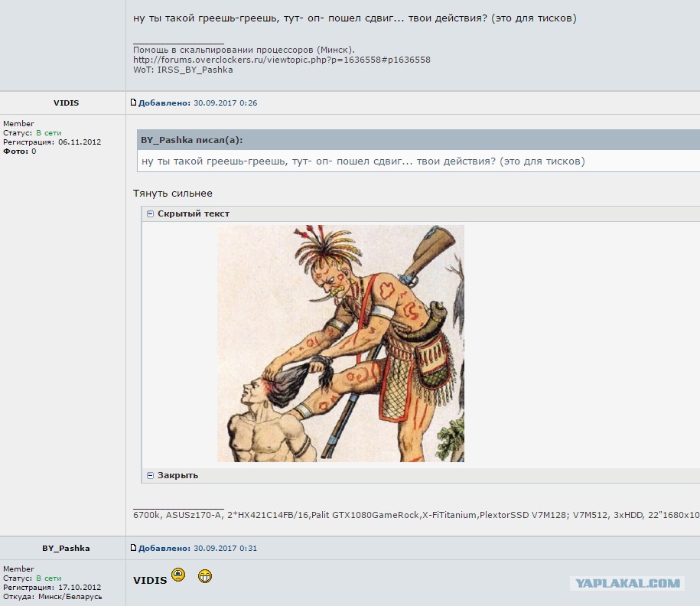Viewport: 700px width, 606px height.
Task: Open VIDIS user profile name
Action: point(66,103)
